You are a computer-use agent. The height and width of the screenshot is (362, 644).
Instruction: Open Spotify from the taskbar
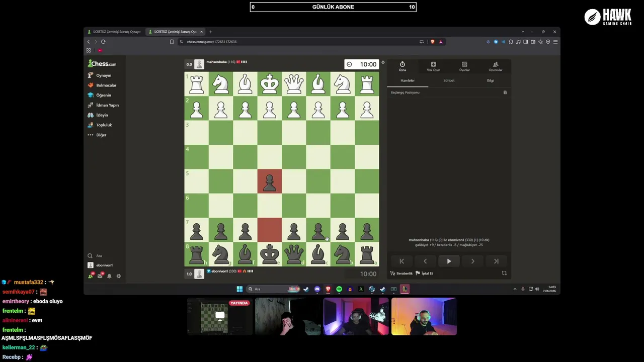pos(339,289)
